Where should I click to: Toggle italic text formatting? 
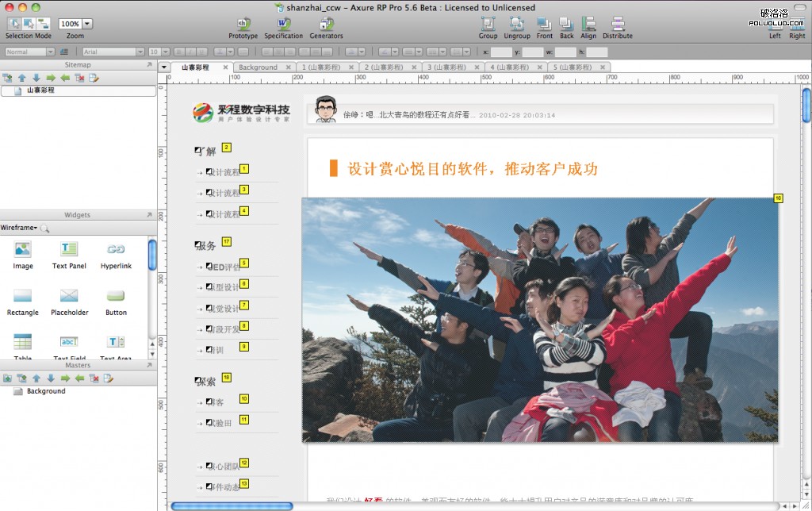(x=189, y=51)
